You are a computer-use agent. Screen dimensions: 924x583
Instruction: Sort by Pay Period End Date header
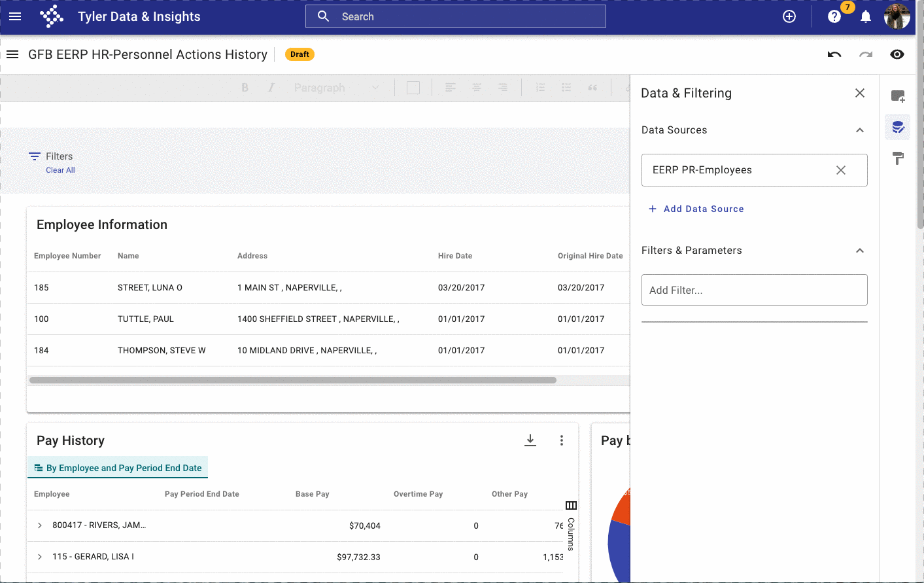click(201, 494)
